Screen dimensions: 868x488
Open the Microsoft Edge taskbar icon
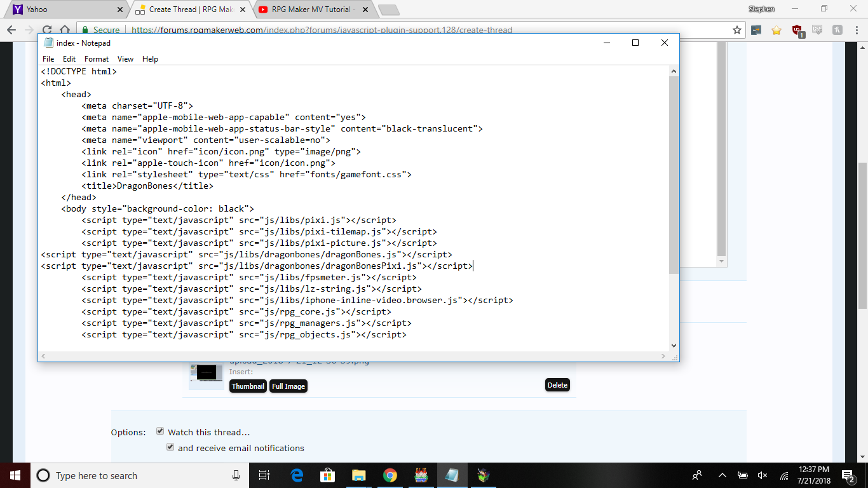pyautogui.click(x=297, y=475)
